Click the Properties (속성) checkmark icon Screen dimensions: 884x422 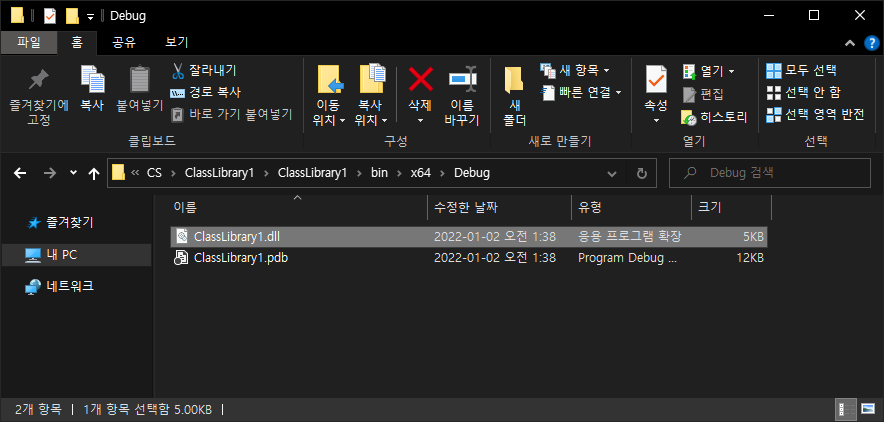pyautogui.click(x=656, y=80)
